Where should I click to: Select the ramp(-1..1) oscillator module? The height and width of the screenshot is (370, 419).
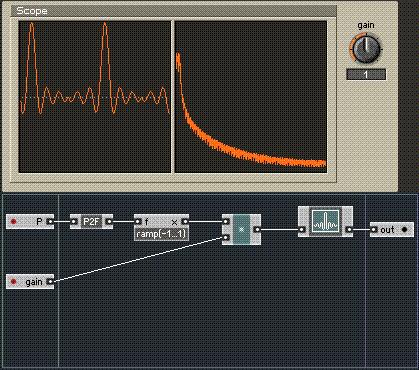161,227
